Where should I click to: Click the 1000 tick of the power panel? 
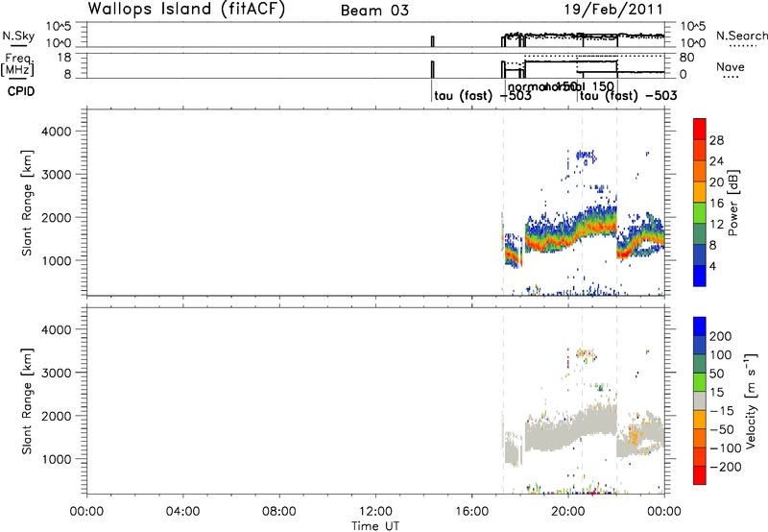(56, 260)
